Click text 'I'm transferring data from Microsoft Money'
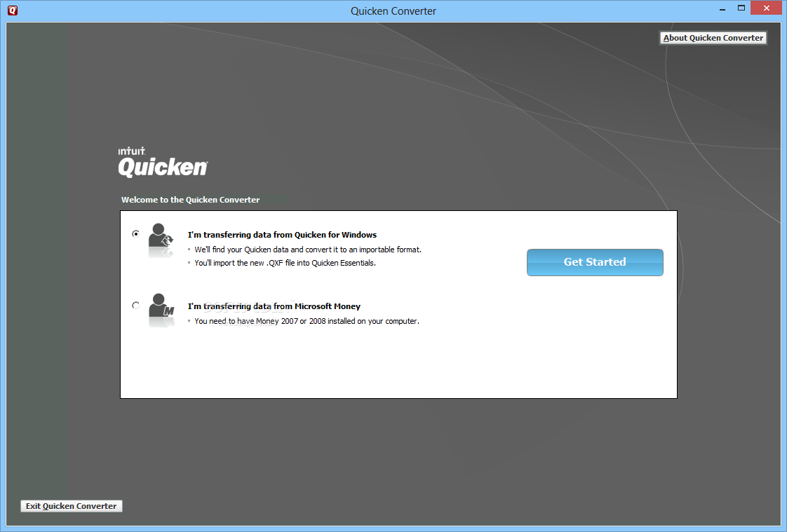 point(274,306)
